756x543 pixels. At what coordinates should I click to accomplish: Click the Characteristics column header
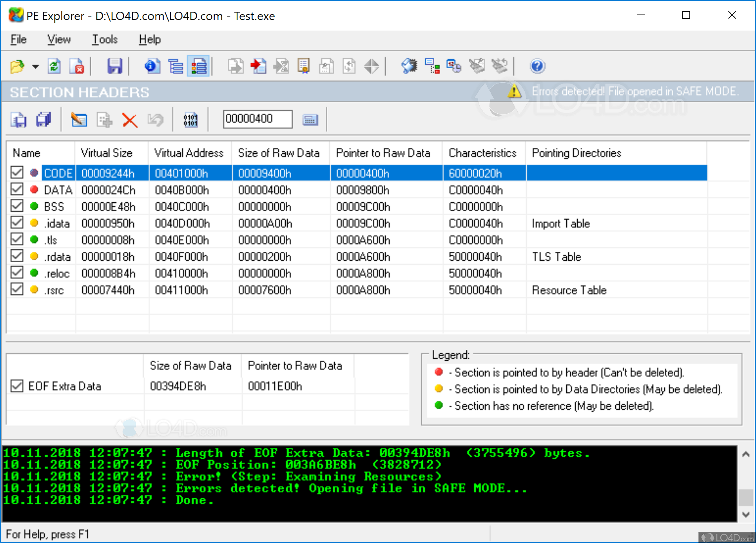pos(482,153)
